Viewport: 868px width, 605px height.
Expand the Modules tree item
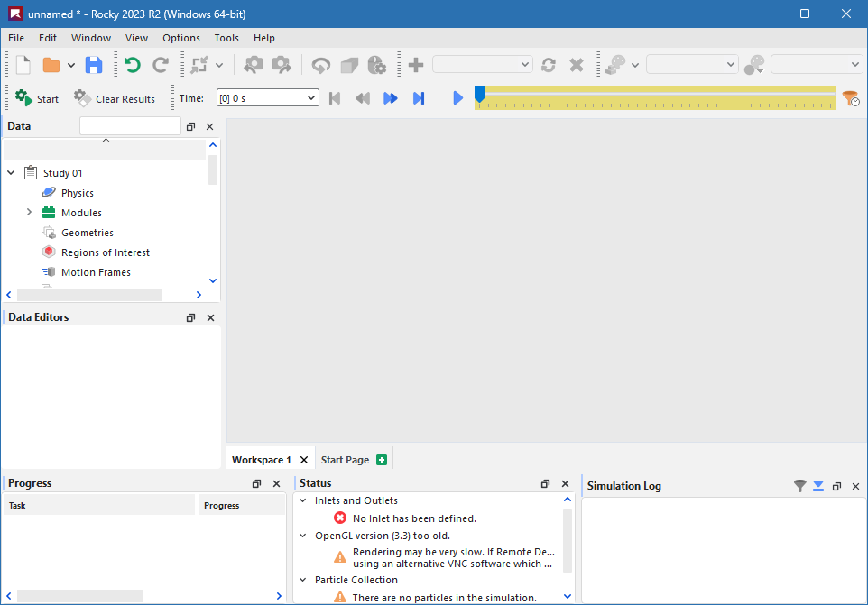(x=29, y=213)
